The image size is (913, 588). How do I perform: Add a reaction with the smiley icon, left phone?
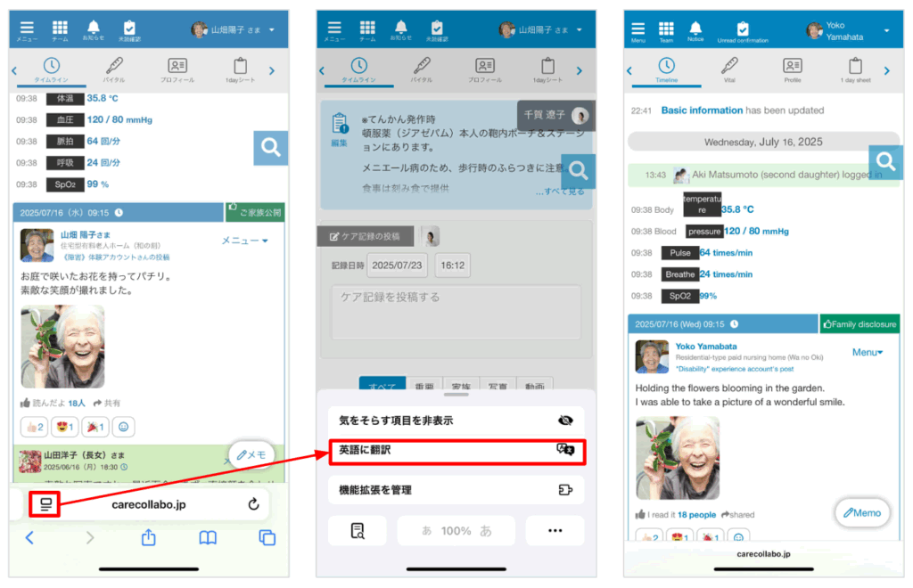coord(123,427)
